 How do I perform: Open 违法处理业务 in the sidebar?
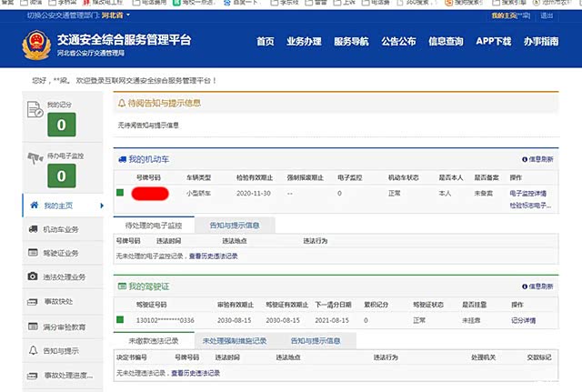[64, 276]
